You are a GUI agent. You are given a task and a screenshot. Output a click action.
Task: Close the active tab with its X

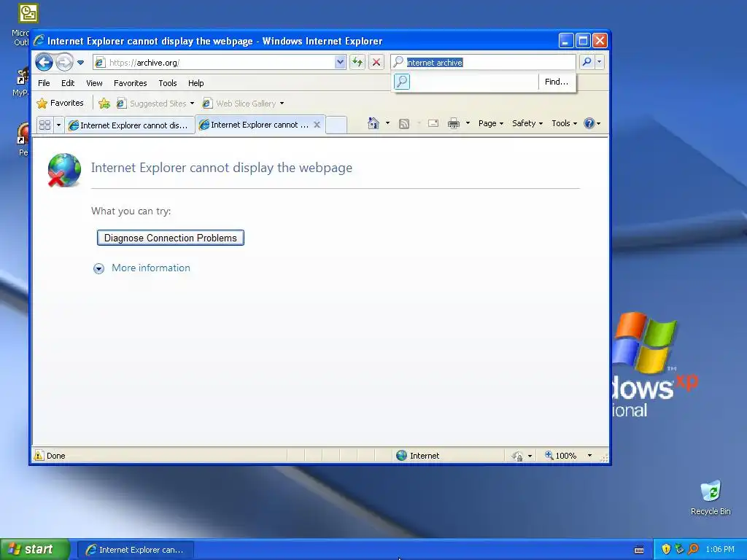(317, 125)
